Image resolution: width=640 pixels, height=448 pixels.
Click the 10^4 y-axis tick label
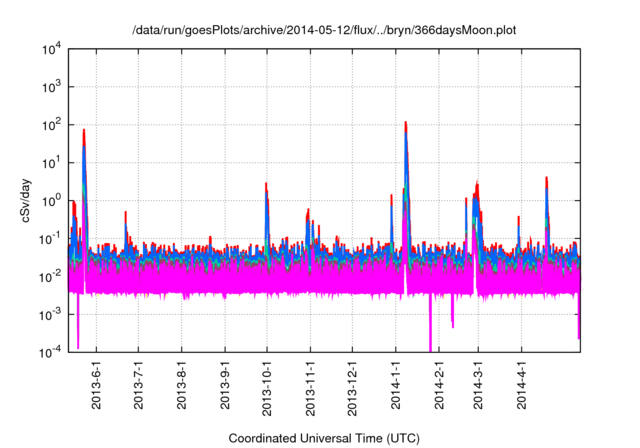(x=53, y=49)
